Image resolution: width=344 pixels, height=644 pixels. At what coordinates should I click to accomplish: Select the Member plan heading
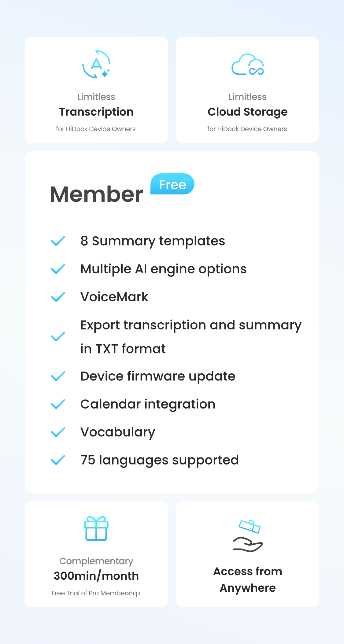(97, 194)
